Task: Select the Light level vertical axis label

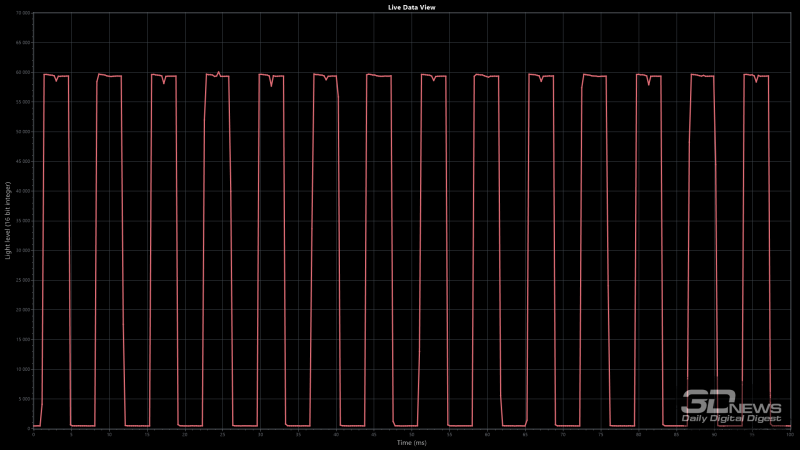Action: pos(8,220)
